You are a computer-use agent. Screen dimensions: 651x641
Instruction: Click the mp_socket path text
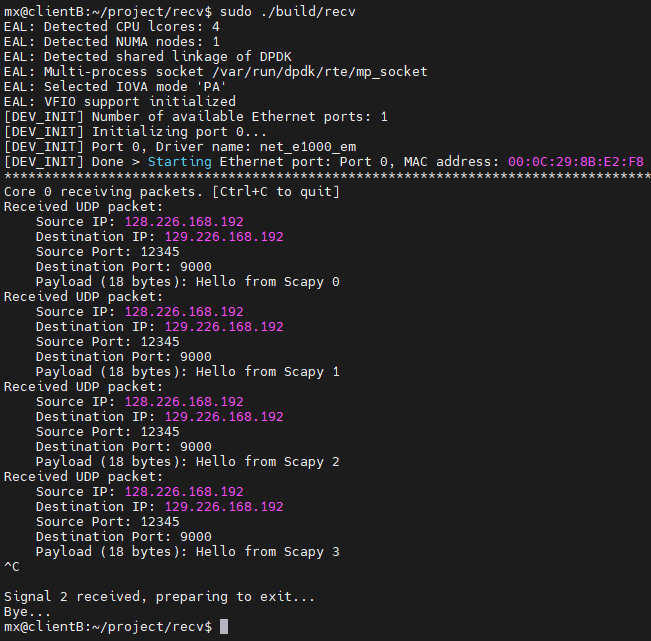click(x=320, y=72)
